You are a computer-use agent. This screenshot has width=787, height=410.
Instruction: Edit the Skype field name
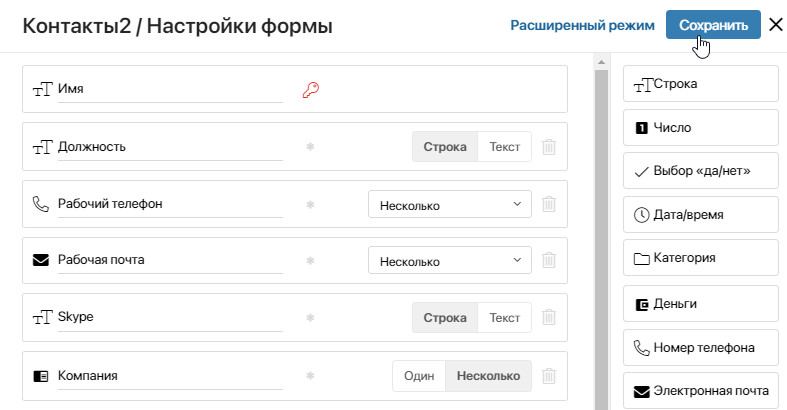tap(170, 317)
